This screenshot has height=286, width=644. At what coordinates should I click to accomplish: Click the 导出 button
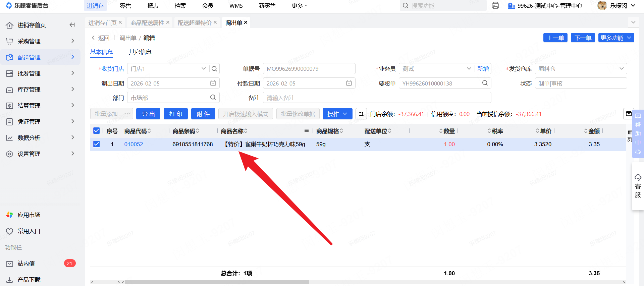148,114
